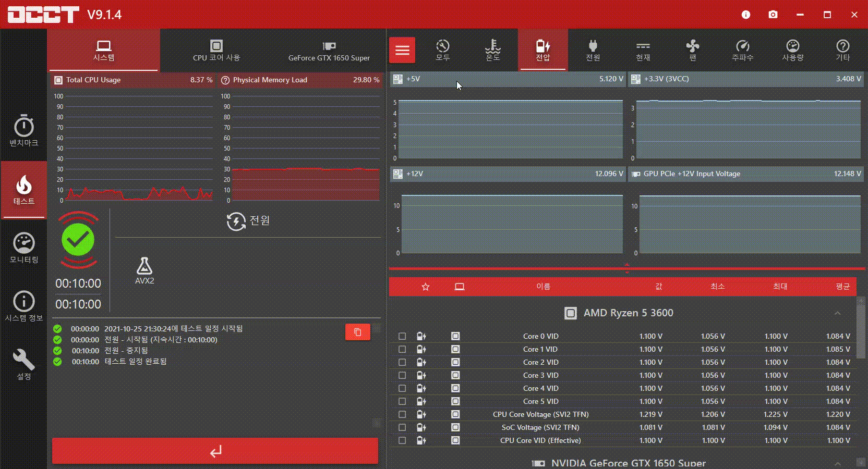Open Settings wrench in the sidebar
Screen dimensions: 868x469
(x=23, y=364)
